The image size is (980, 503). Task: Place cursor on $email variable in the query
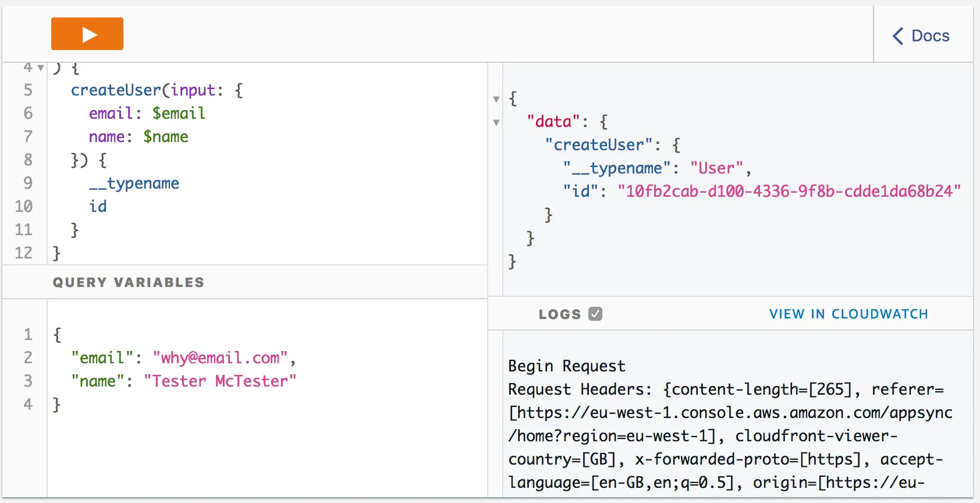pos(179,114)
